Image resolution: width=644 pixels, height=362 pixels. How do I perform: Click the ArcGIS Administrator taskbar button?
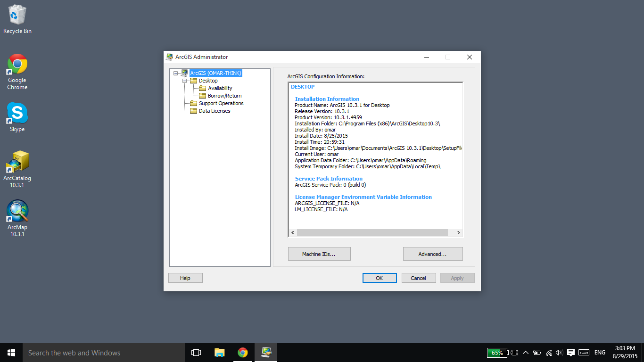coord(266,353)
